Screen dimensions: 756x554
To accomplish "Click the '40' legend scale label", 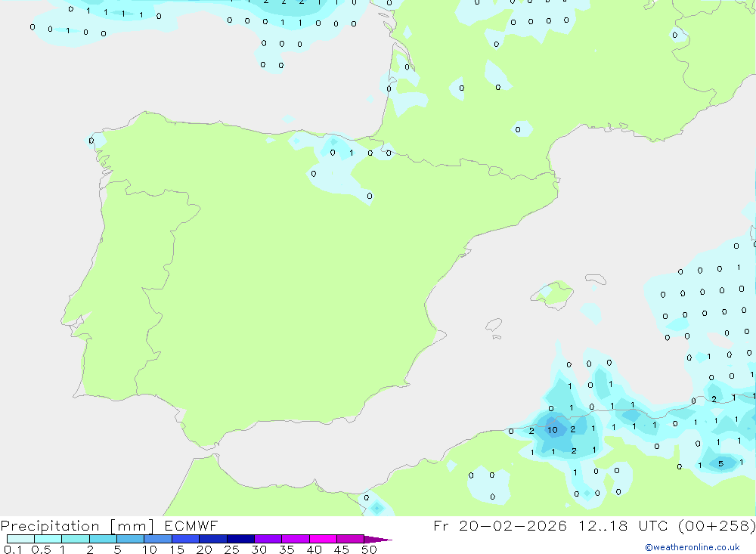I will pos(314,549).
